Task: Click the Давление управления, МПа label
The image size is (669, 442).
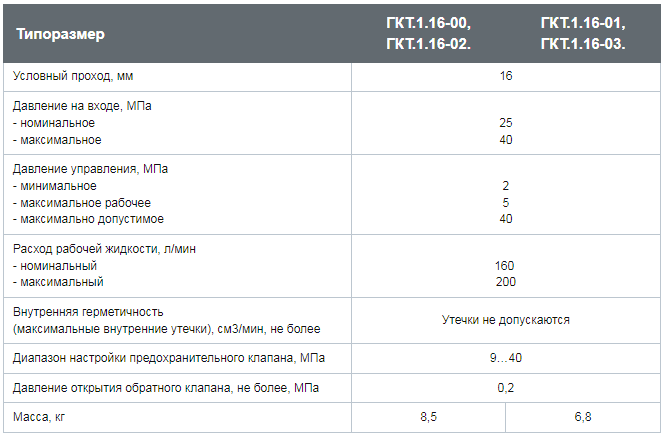Action: [x=90, y=169]
